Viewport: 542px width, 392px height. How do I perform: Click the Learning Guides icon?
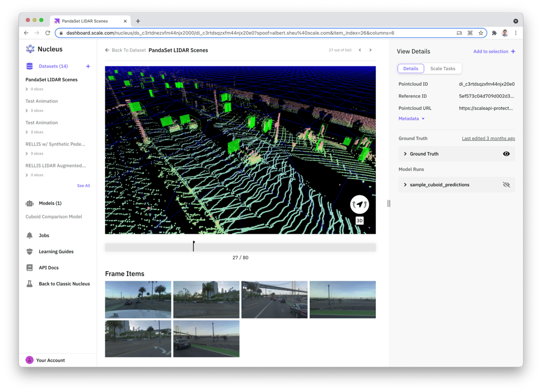tap(30, 252)
